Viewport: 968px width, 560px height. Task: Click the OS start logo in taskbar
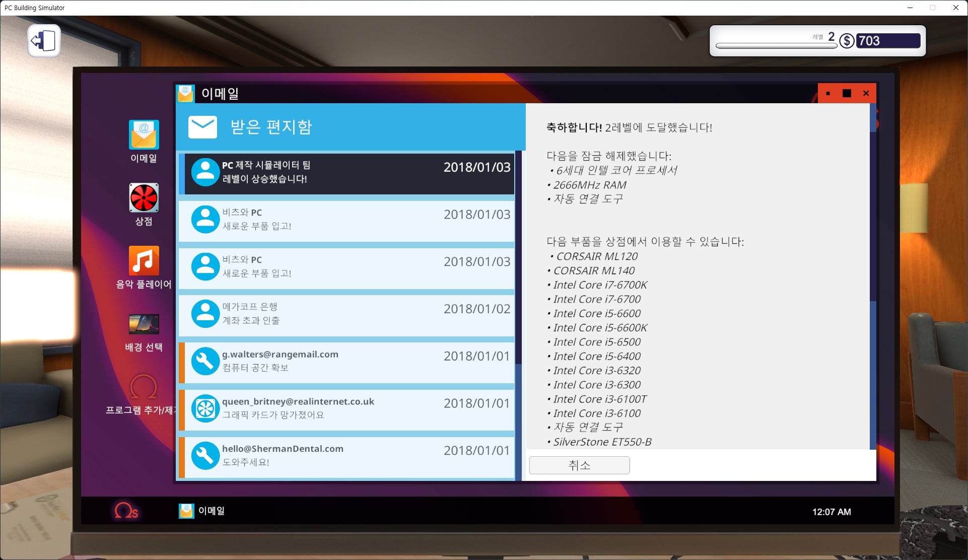[126, 511]
